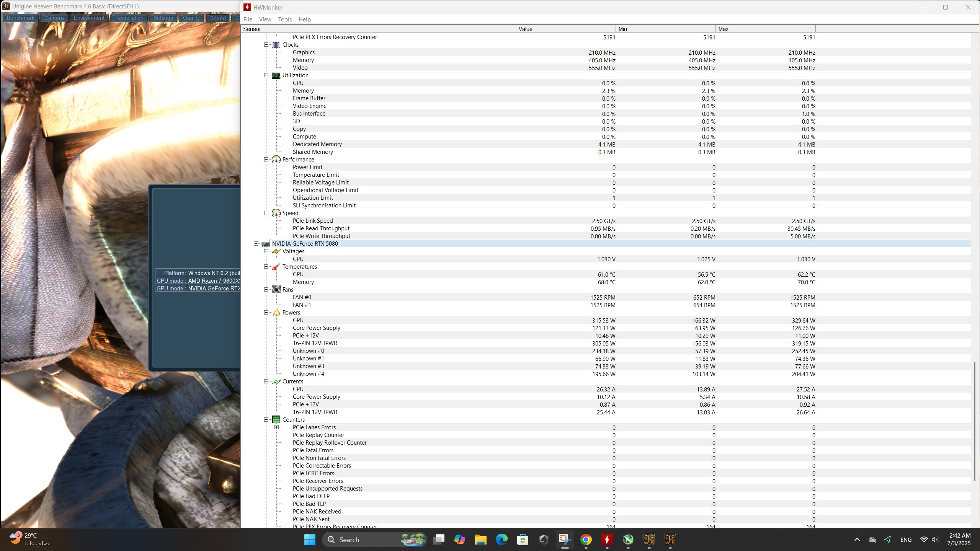Viewport: 980px width, 551px height.
Task: Open the File menu in HWMonitor
Action: 248,20
